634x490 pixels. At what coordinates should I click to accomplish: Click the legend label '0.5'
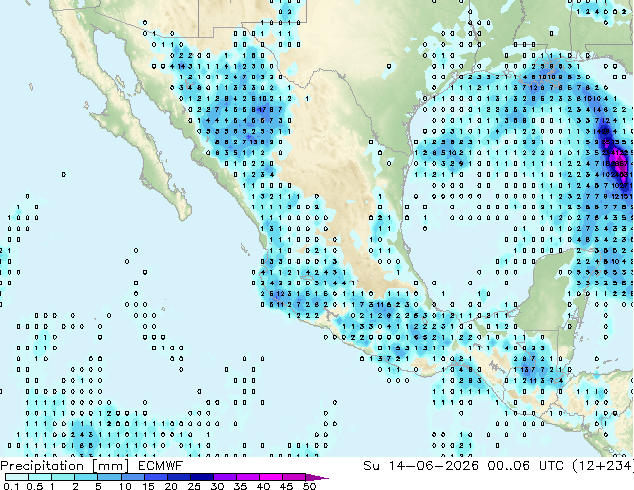tap(35, 486)
